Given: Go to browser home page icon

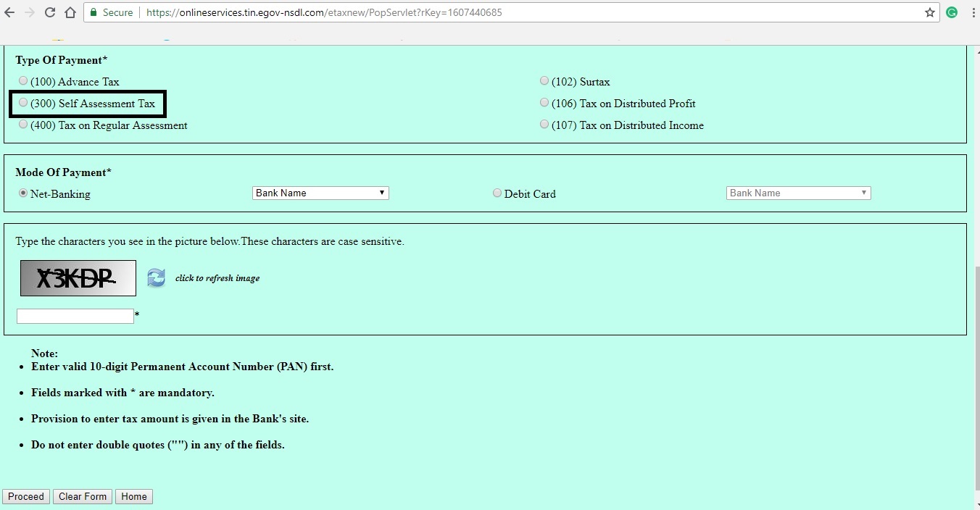Looking at the screenshot, I should (x=70, y=12).
